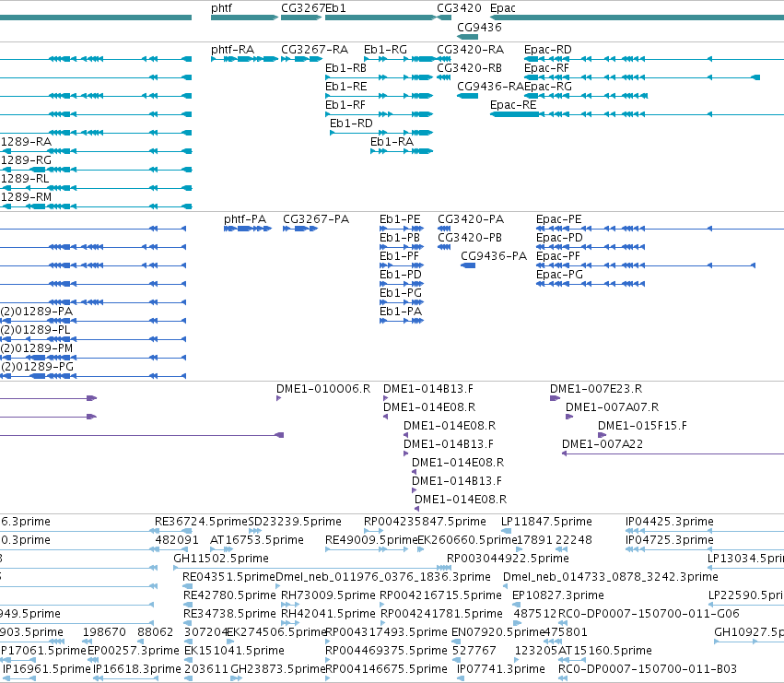Select EST EN07920.5prime

[456, 642]
